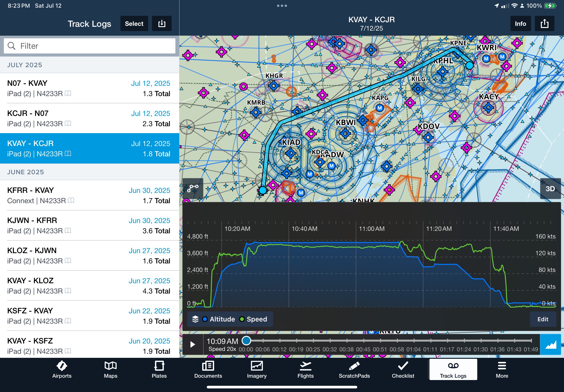564x392 pixels.
Task: Tap the Edit button on the graph
Action: pos(543,319)
